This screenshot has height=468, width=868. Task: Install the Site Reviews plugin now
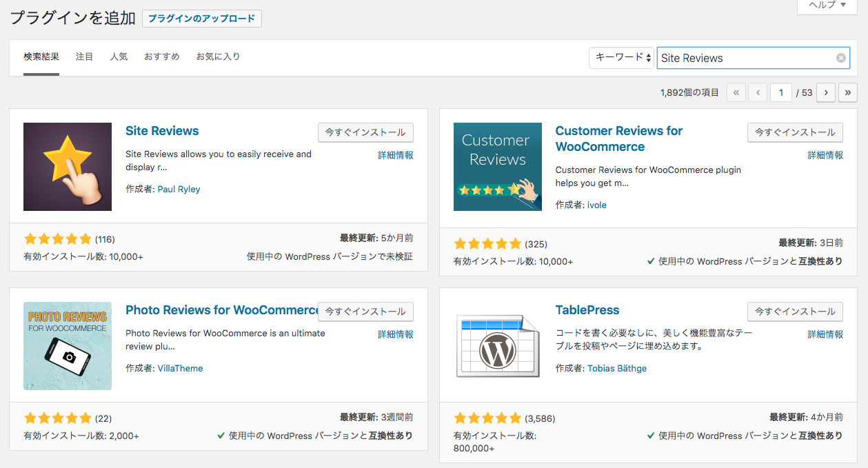[365, 132]
